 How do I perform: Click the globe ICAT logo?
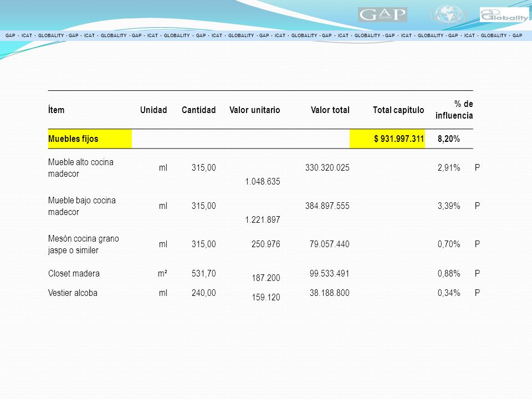[x=448, y=14]
